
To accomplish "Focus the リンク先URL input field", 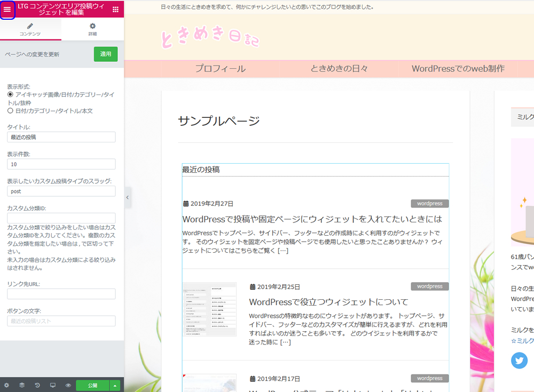I will [x=61, y=294].
